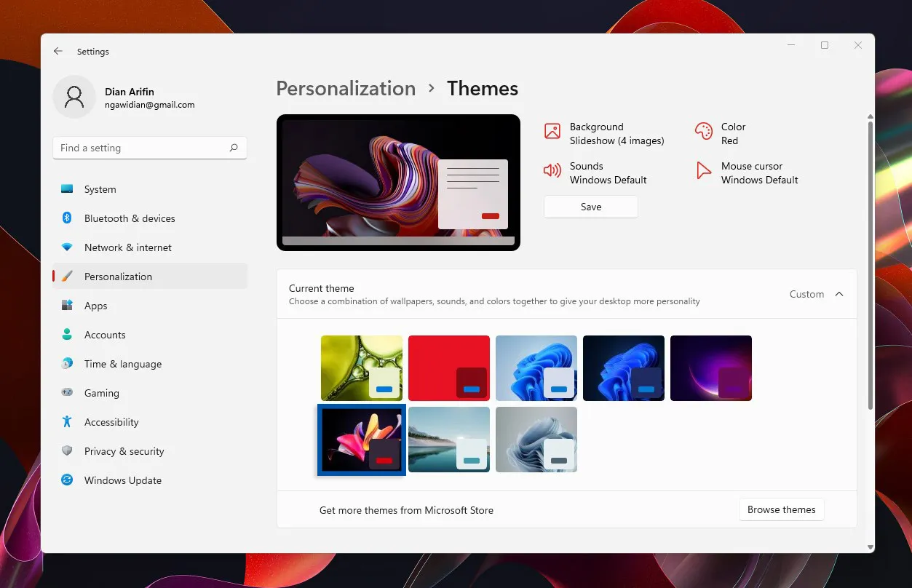Click Dian Arifin's account profile picture

click(74, 96)
